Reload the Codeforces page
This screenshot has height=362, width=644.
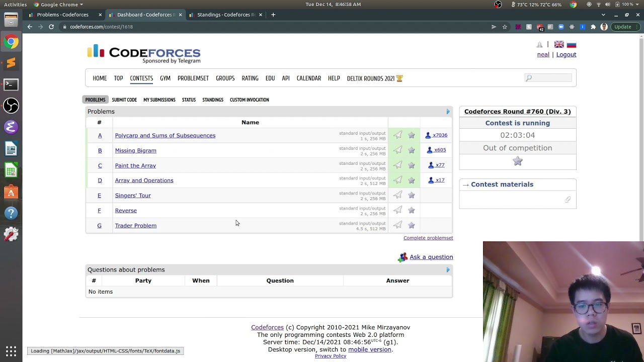(x=51, y=27)
